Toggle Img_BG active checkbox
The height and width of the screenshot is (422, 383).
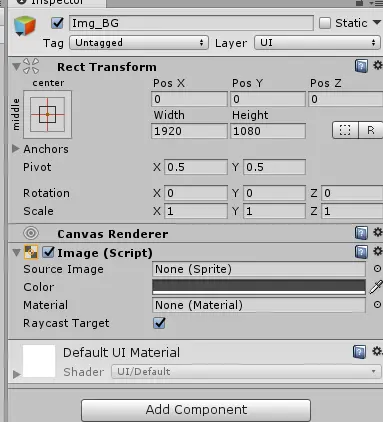pyautogui.click(x=58, y=23)
